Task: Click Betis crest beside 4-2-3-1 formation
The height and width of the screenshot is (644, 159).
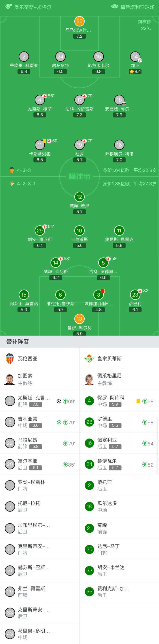Action: tap(11, 184)
